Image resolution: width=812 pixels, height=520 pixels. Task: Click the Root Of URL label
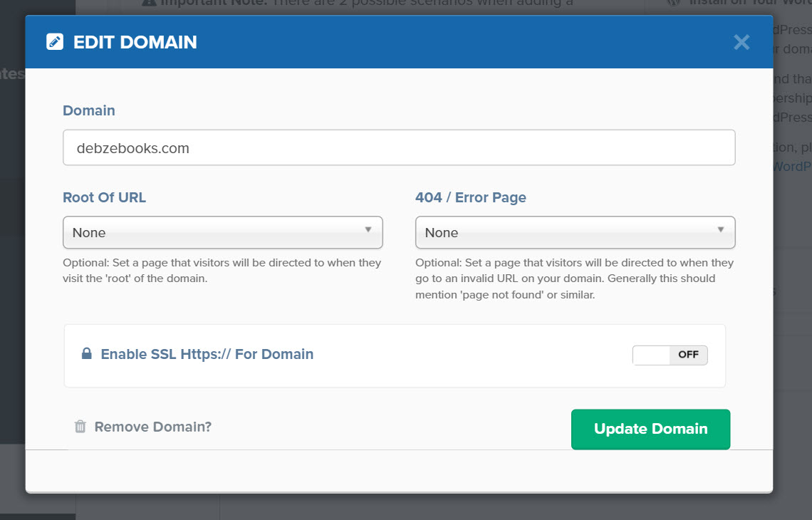pos(104,197)
